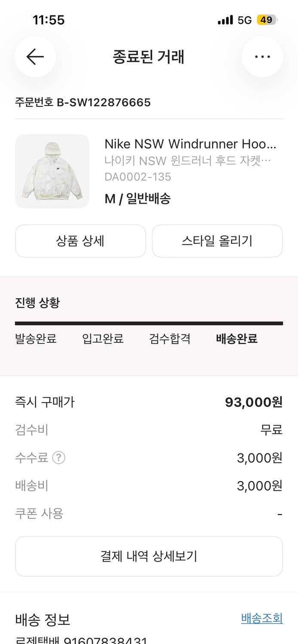298x644 pixels.
Task: Select the 입고완료 progress step
Action: [x=103, y=339]
